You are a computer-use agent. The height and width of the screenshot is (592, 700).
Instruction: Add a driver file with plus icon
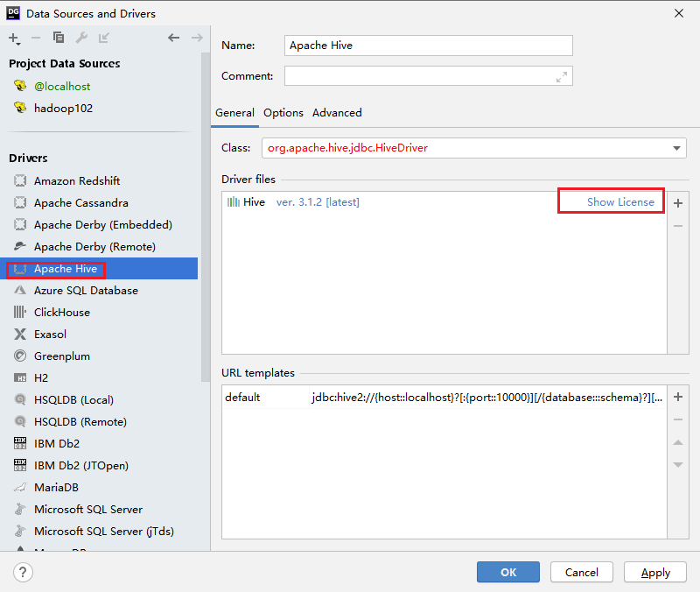click(x=678, y=203)
